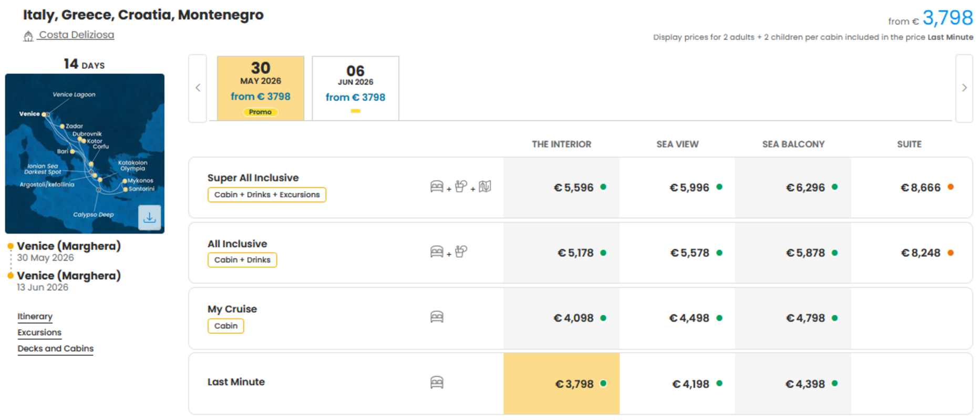The width and height of the screenshot is (980, 420).
Task: Click cabin bed icon in Last Minute row
Action: pyautogui.click(x=437, y=382)
